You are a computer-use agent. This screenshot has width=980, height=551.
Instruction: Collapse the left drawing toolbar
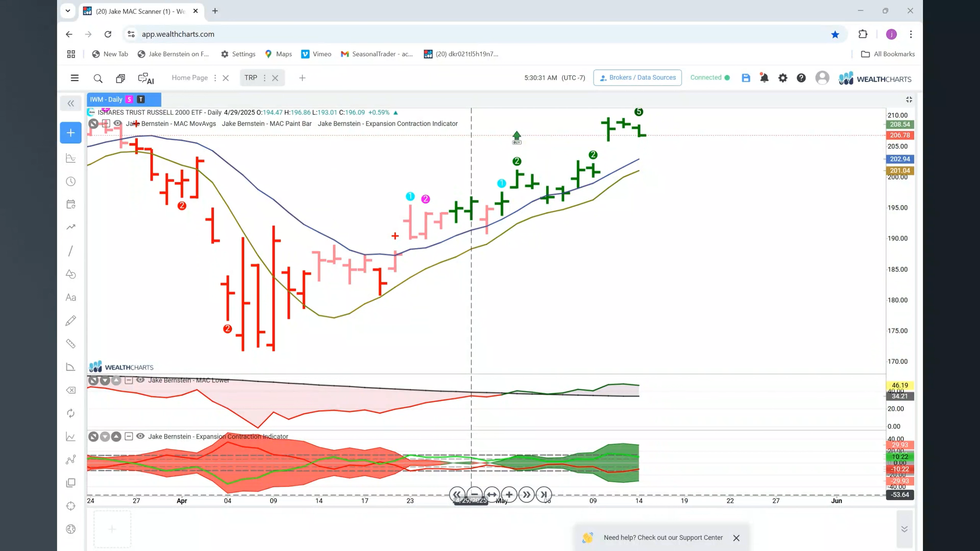(x=70, y=104)
